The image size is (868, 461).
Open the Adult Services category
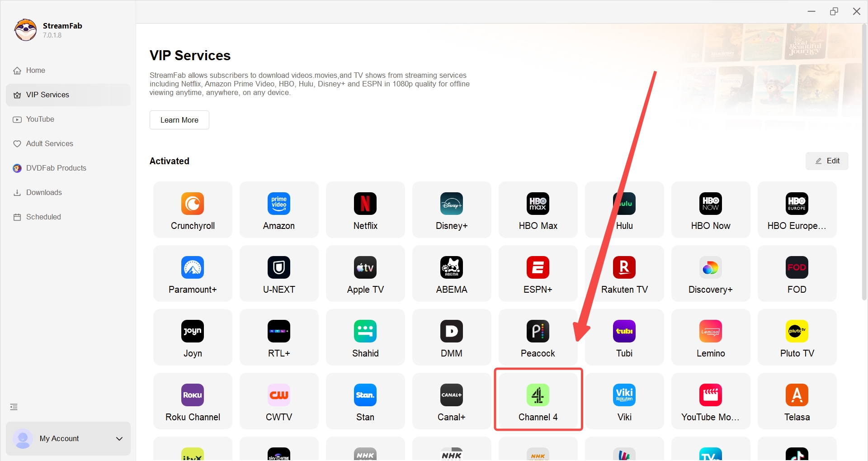pyautogui.click(x=49, y=143)
